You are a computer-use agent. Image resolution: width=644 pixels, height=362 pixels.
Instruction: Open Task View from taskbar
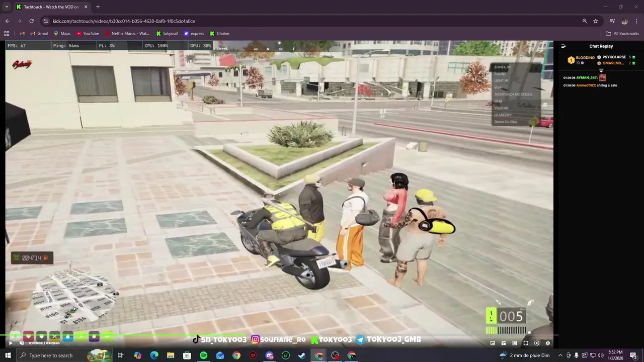[121, 355]
